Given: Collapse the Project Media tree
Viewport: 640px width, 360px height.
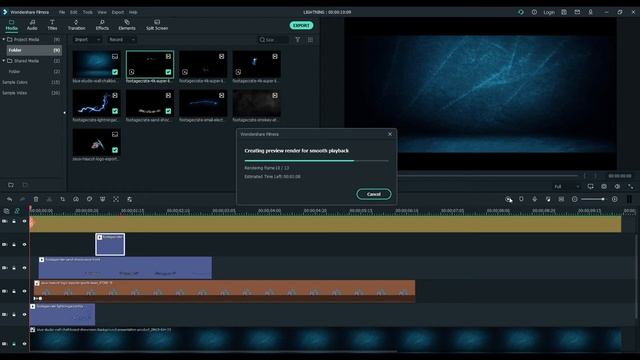Looking at the screenshot, I should pos(4,39).
